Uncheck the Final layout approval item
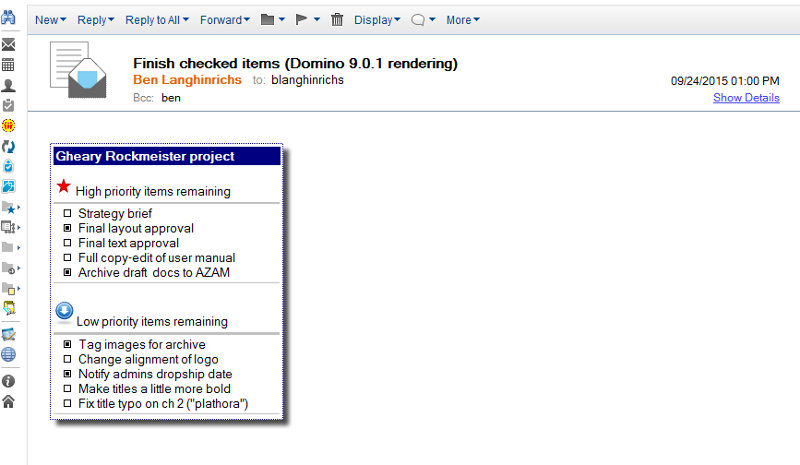Image resolution: width=800 pixels, height=465 pixels. click(68, 228)
